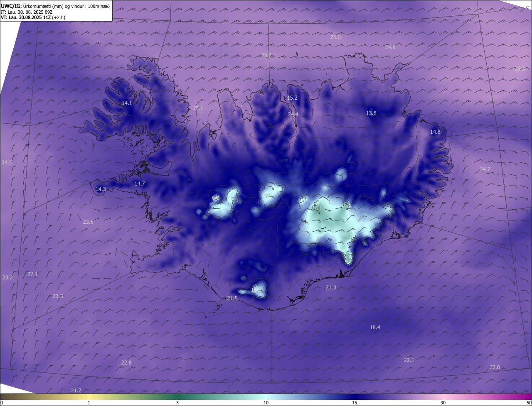
Task: Click the map value 14.8
Action: click(x=435, y=132)
